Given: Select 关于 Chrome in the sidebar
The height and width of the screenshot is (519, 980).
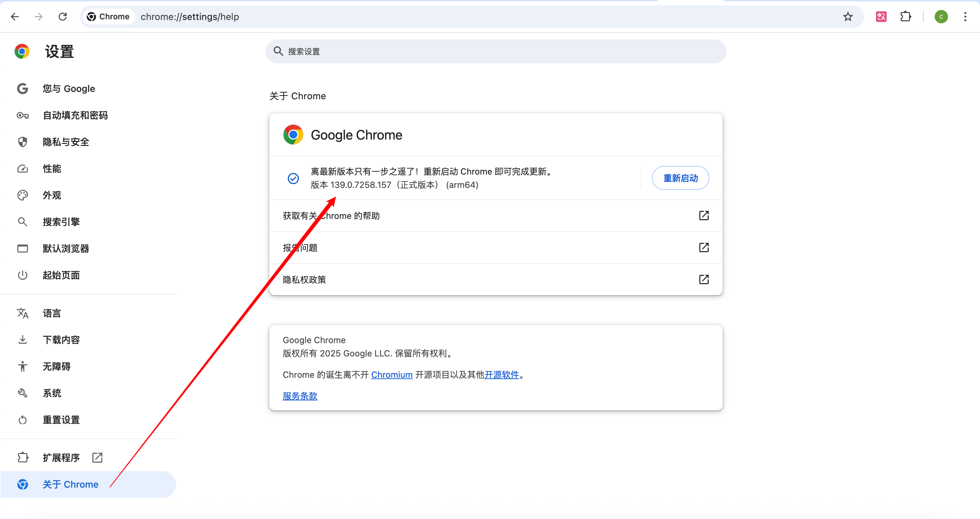Looking at the screenshot, I should (88, 484).
